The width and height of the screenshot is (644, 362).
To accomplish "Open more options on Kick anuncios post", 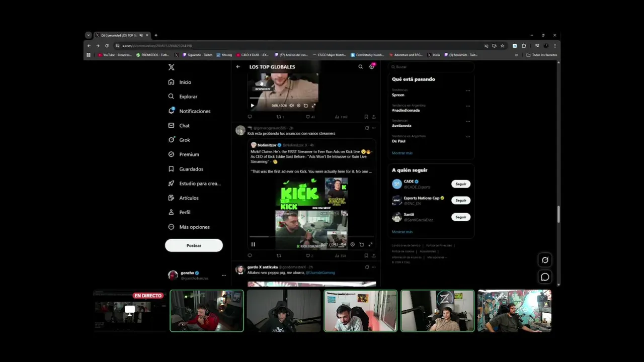I will pyautogui.click(x=373, y=128).
